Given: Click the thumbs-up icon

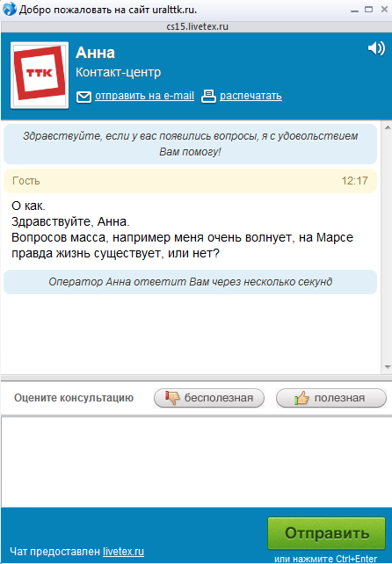Looking at the screenshot, I should coord(301,398).
